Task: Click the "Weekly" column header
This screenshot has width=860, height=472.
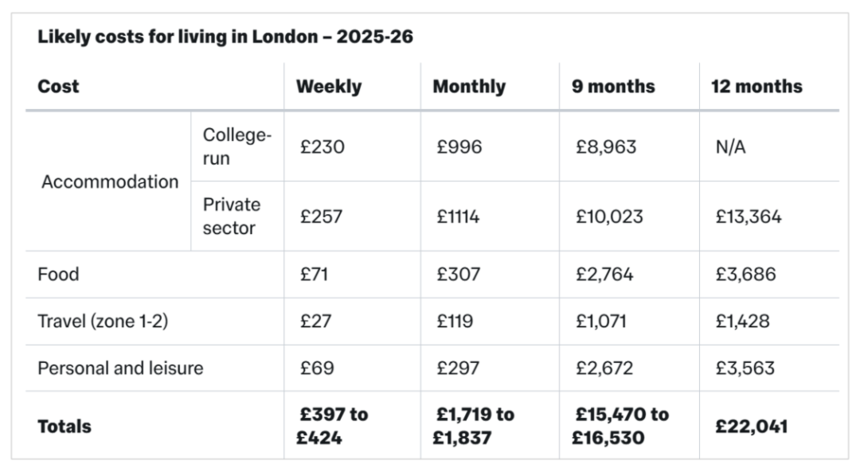Action: pos(328,86)
